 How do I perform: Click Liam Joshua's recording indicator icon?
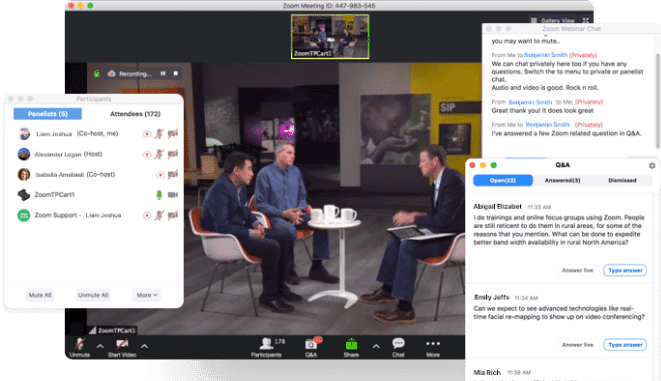(x=147, y=134)
